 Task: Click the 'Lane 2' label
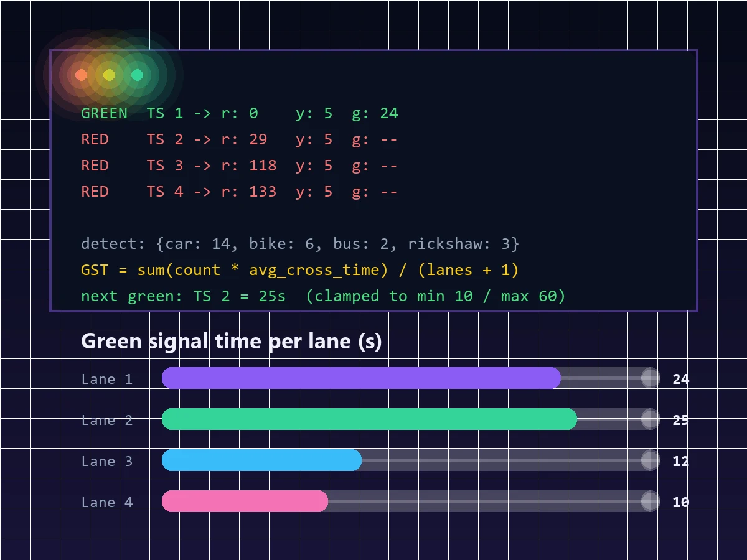(107, 420)
